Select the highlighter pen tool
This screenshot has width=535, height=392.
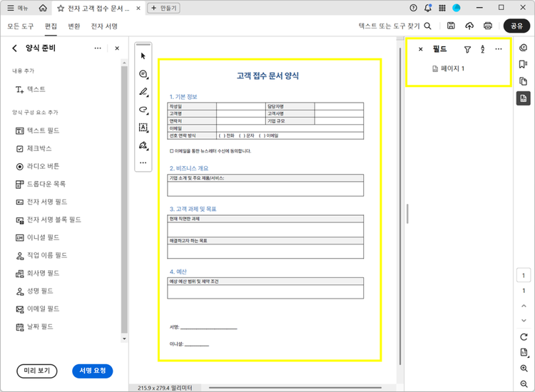click(143, 92)
